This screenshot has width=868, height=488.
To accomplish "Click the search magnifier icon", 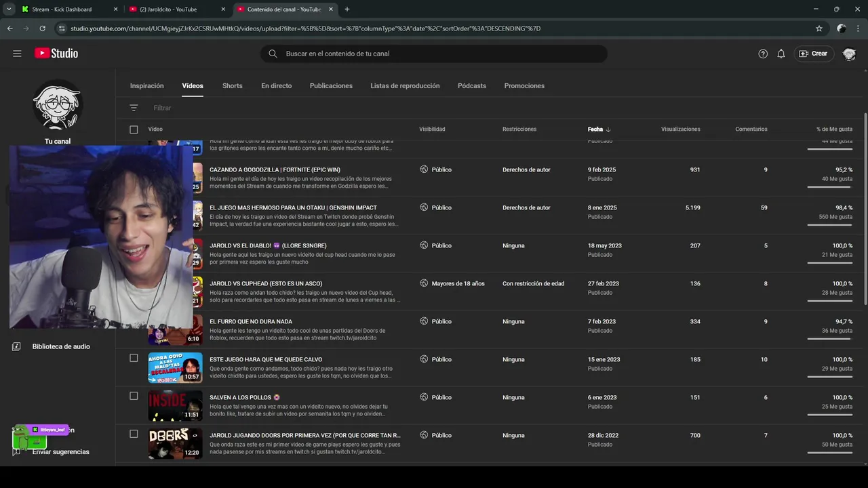I will pos(273,54).
